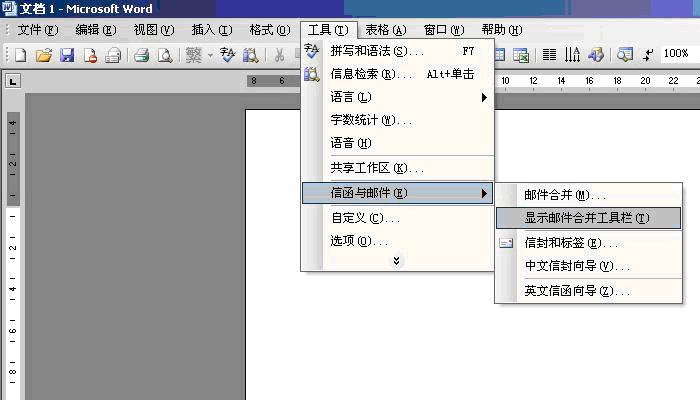Open the 文件(F) menu
700x400 pixels.
click(x=38, y=30)
